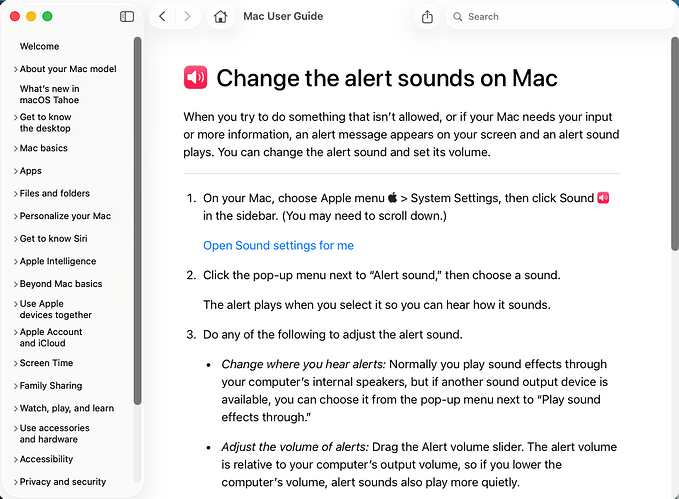Open What's new in macOS Tahoe
This screenshot has height=499, width=679.
pyautogui.click(x=49, y=94)
